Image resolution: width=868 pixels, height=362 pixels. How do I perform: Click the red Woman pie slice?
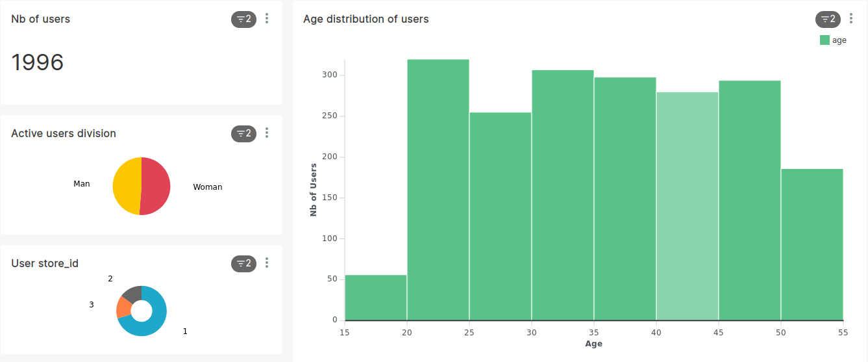click(x=156, y=185)
